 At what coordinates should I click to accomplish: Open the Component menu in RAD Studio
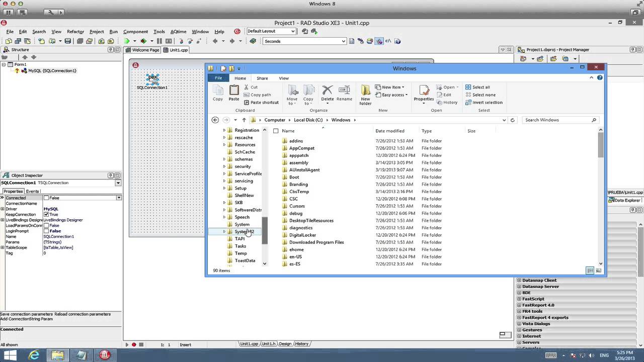(x=135, y=31)
